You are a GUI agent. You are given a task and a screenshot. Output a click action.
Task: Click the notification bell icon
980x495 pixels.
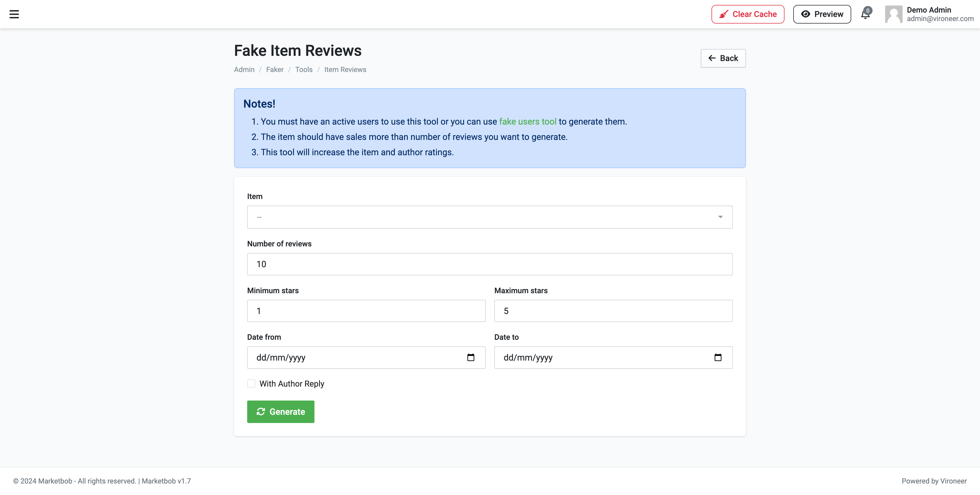coord(865,15)
